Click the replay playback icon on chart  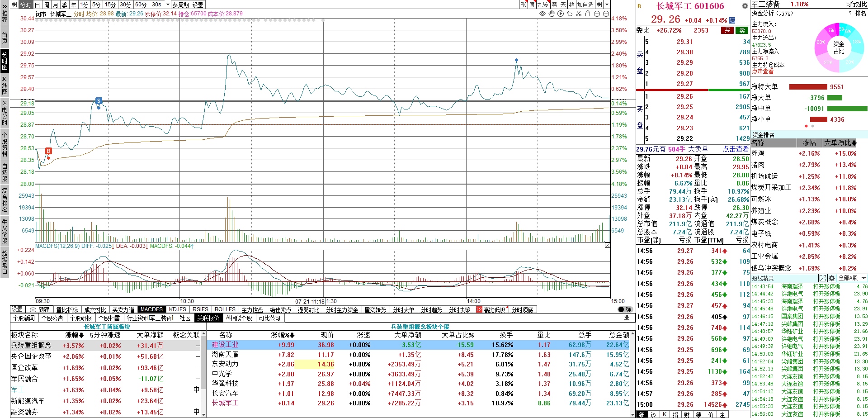(561, 14)
